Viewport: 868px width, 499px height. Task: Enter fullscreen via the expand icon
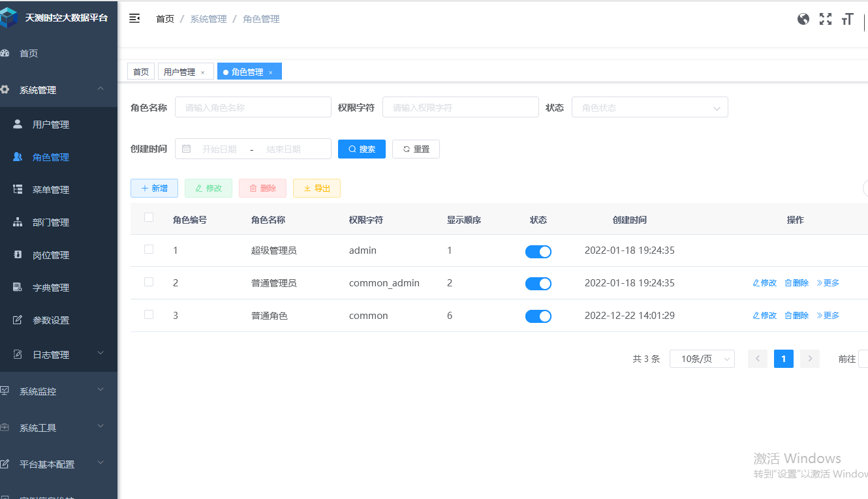coord(825,19)
